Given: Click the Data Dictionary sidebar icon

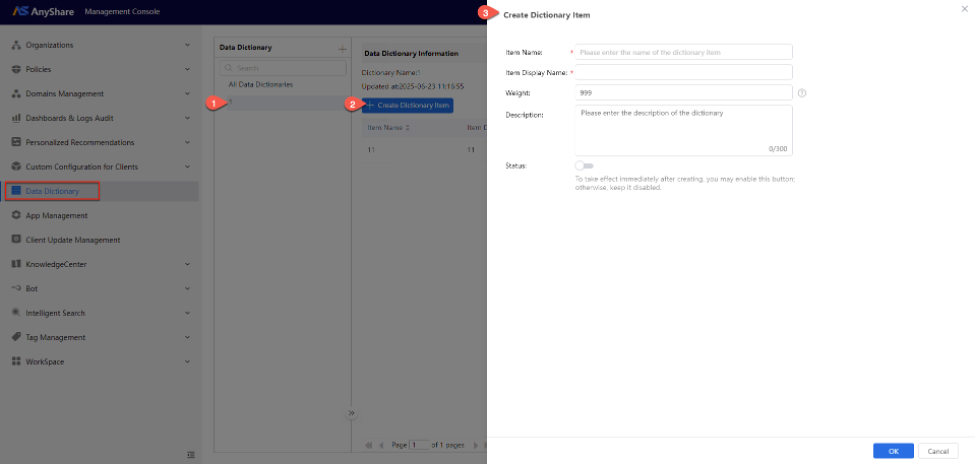Looking at the screenshot, I should point(17,191).
